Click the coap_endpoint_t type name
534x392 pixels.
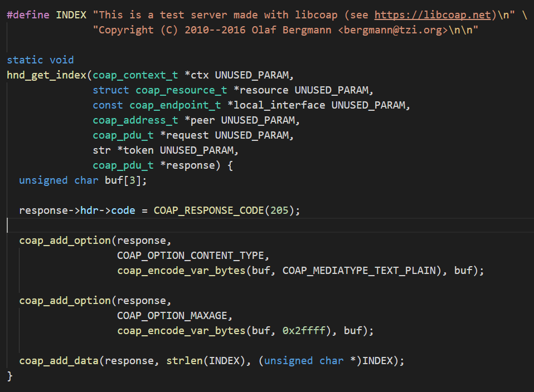175,105
